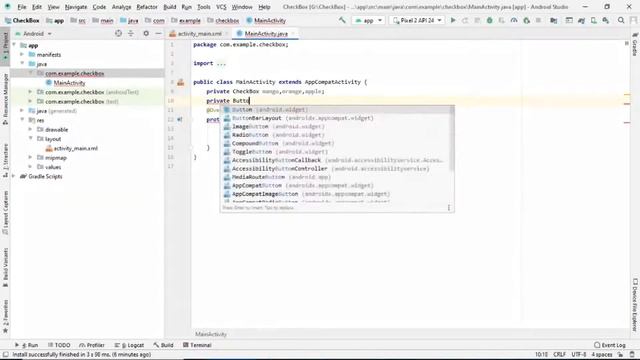640x360 pixels.
Task: Open the autocomplete popup options menu
Action: point(449,208)
